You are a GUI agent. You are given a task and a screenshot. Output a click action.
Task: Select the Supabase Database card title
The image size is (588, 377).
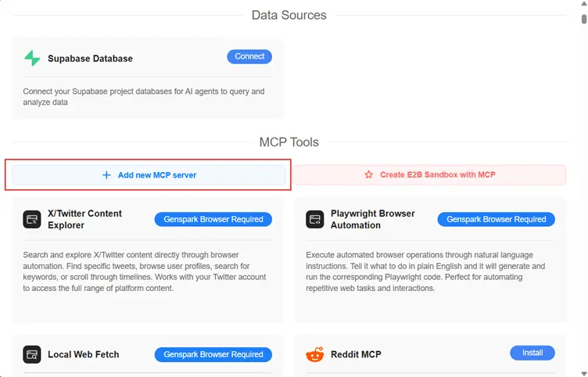click(x=90, y=59)
